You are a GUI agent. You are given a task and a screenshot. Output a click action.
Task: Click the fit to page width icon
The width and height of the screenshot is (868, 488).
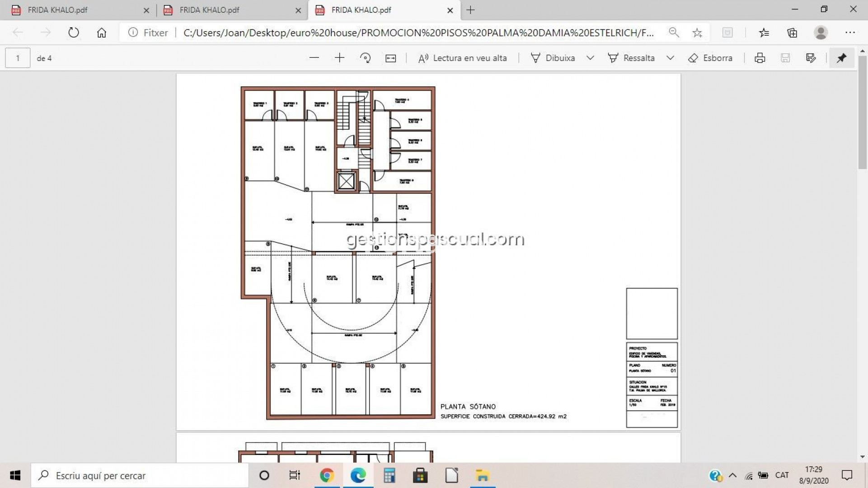(x=391, y=58)
